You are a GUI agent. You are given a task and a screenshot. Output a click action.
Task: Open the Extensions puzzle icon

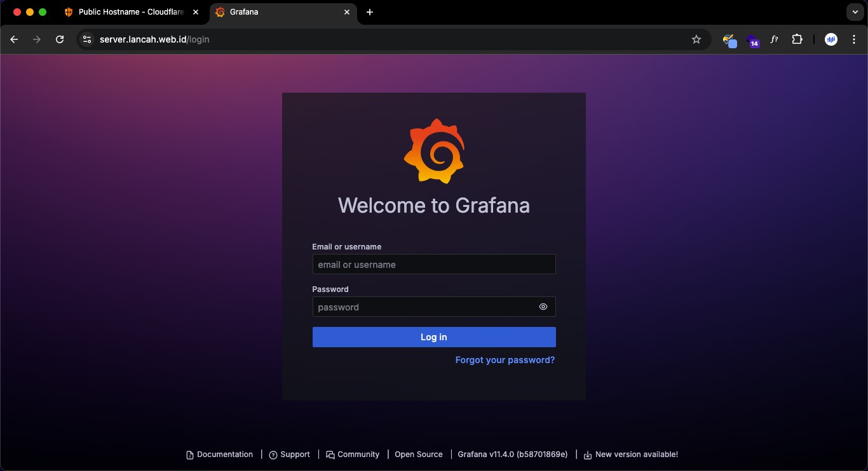point(797,39)
